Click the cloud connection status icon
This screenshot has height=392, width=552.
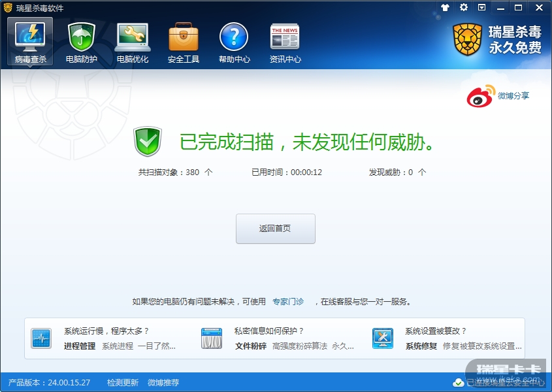459,382
